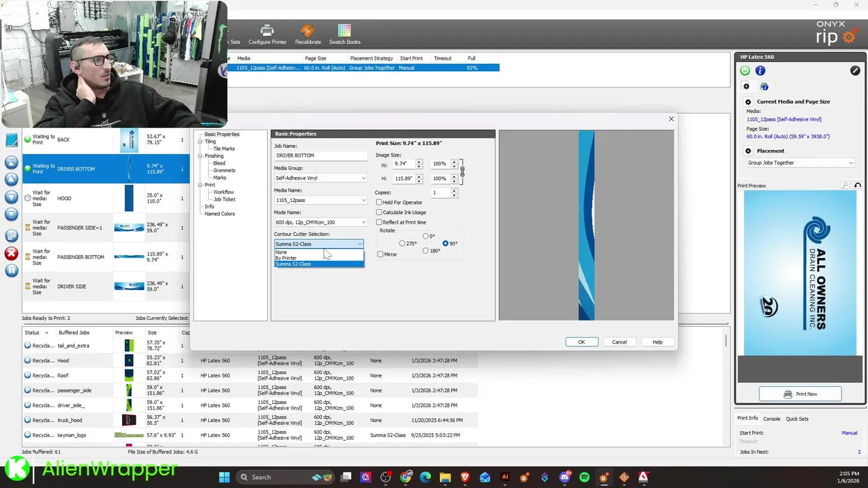Screen dimensions: 868x488
Task: Switch to the Console tab
Action: (x=772, y=419)
